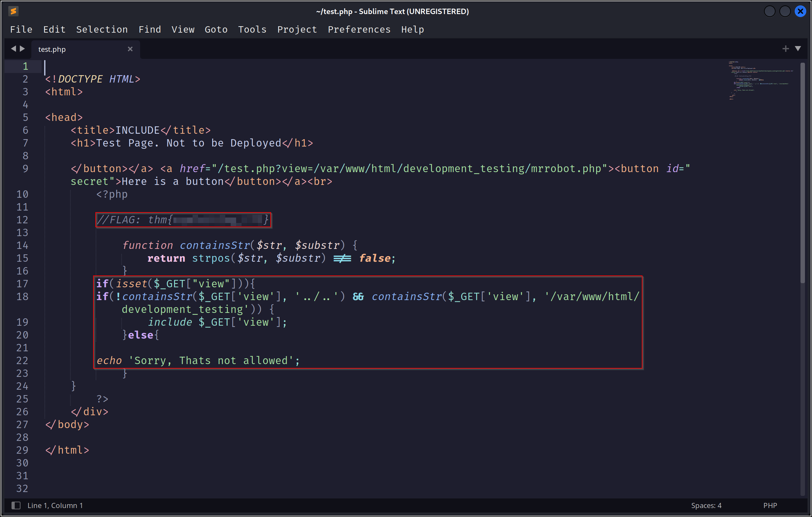Open the Selection menu
This screenshot has height=517, width=812.
[x=102, y=30]
